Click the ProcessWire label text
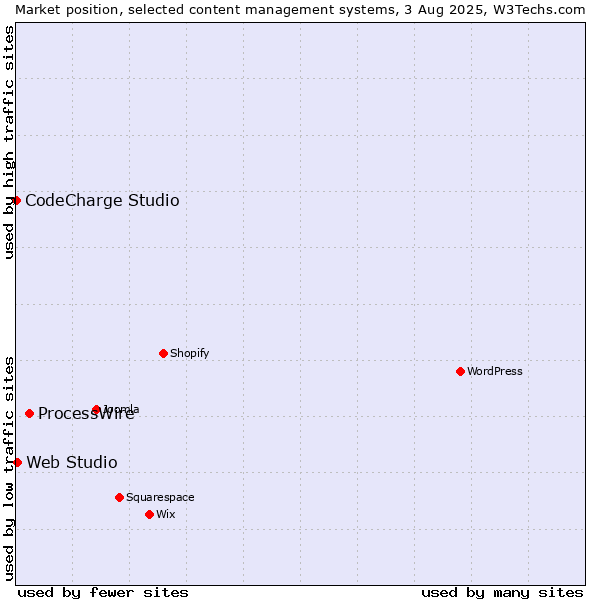600x600 pixels. pos(86,414)
